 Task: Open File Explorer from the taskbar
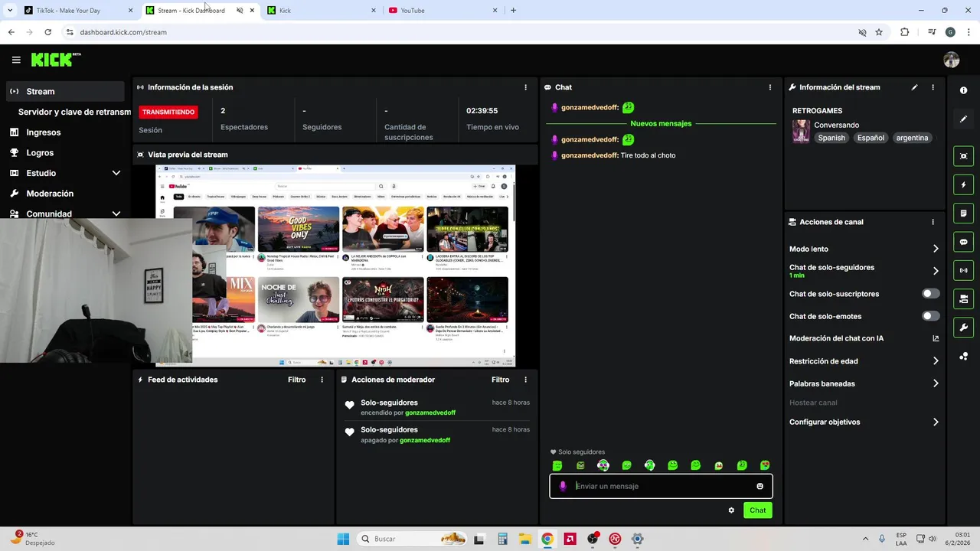(525, 539)
